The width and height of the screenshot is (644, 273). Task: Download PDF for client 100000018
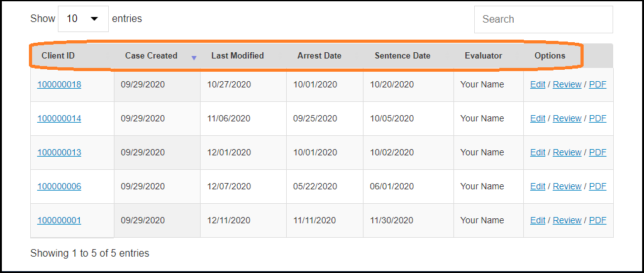point(597,84)
